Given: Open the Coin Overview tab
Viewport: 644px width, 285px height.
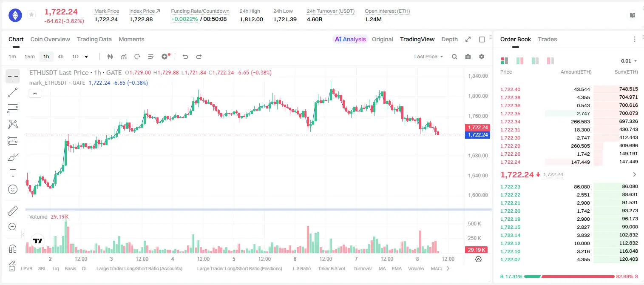Looking at the screenshot, I should point(50,39).
